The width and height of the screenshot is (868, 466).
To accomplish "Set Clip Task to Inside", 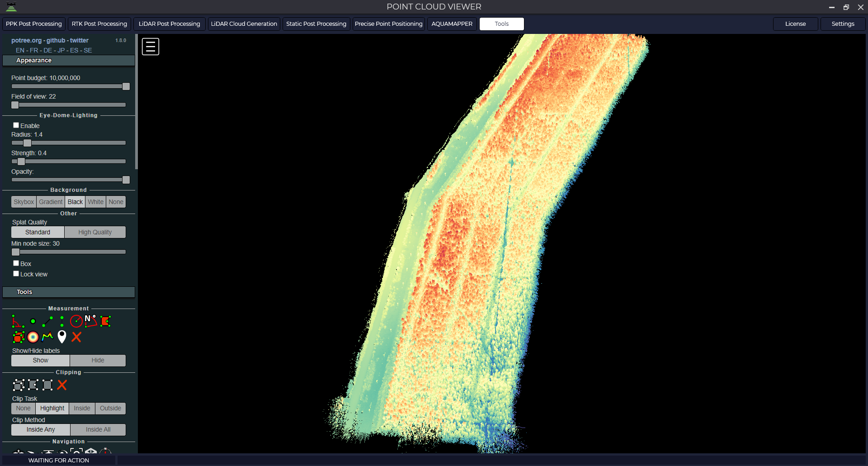I will [x=82, y=408].
